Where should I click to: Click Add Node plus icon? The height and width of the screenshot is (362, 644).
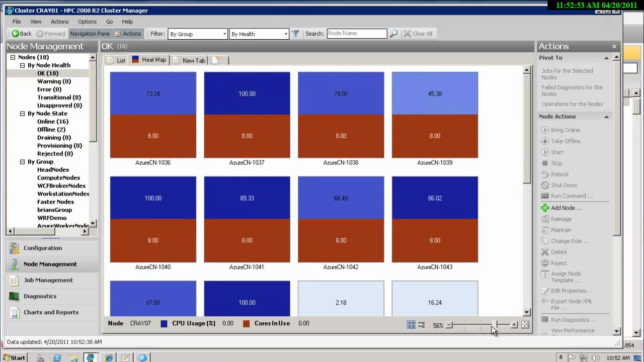[x=545, y=208]
